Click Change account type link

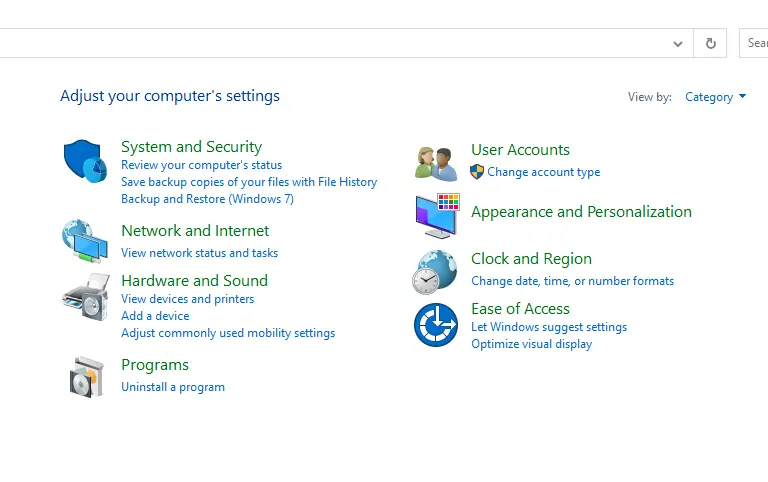click(544, 172)
